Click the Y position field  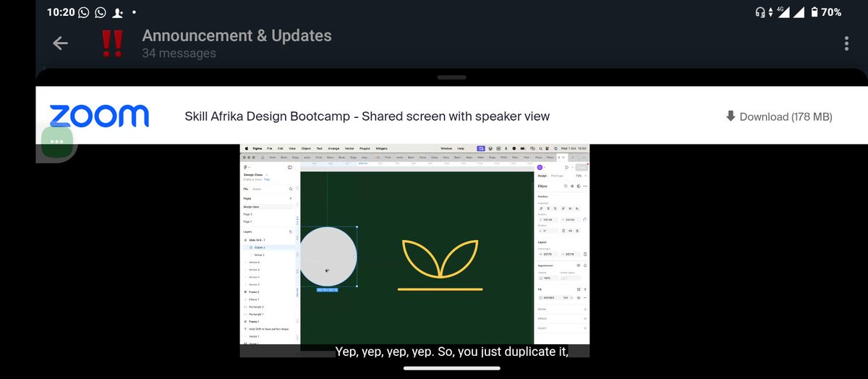click(571, 220)
